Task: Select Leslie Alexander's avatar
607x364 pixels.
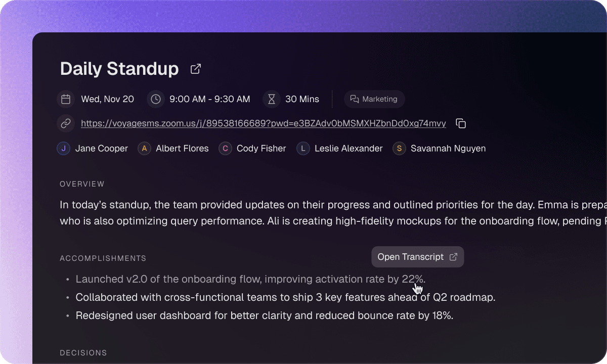Action: [303, 149]
